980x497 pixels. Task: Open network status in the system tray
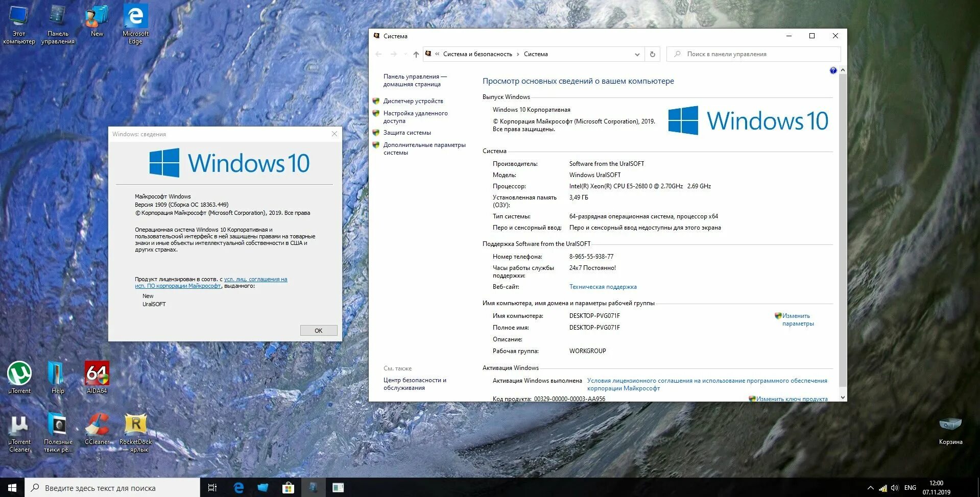point(883,488)
